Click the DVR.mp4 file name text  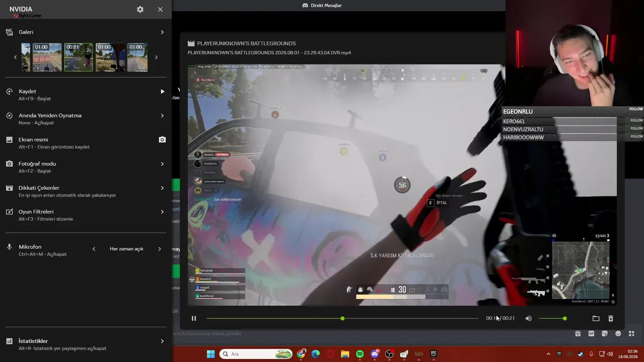pyautogui.click(x=269, y=53)
